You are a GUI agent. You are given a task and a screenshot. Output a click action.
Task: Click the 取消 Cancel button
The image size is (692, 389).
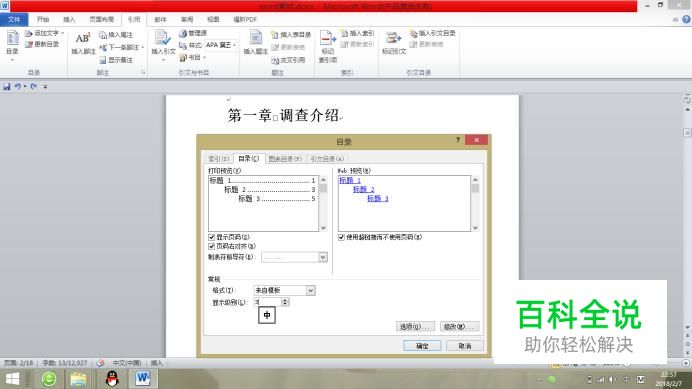(465, 346)
